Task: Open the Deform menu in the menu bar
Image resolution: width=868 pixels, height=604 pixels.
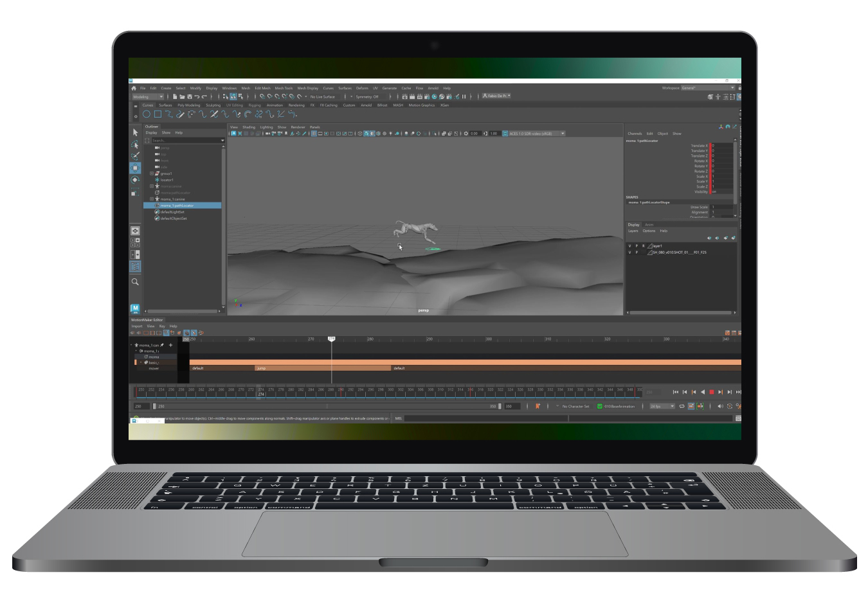Action: [x=361, y=88]
